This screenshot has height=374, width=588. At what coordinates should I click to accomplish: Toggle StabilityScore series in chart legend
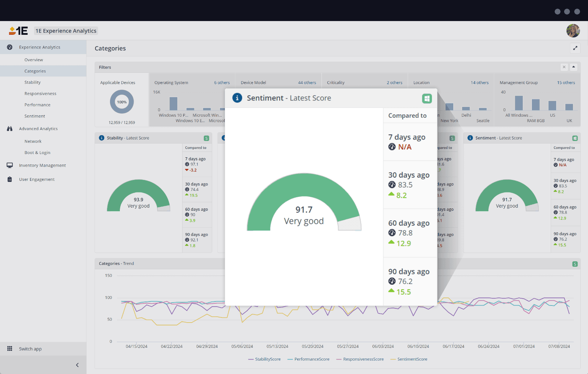point(264,359)
